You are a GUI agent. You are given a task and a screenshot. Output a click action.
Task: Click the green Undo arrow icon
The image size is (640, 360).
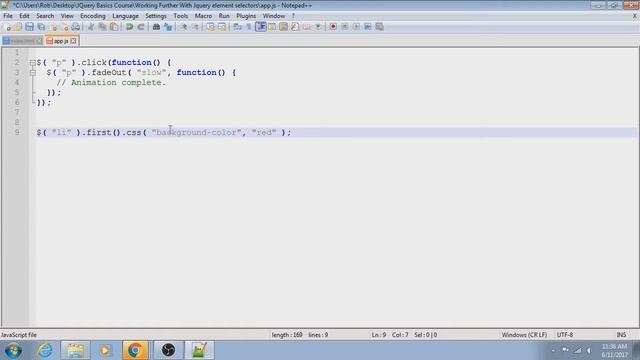coord(129,27)
